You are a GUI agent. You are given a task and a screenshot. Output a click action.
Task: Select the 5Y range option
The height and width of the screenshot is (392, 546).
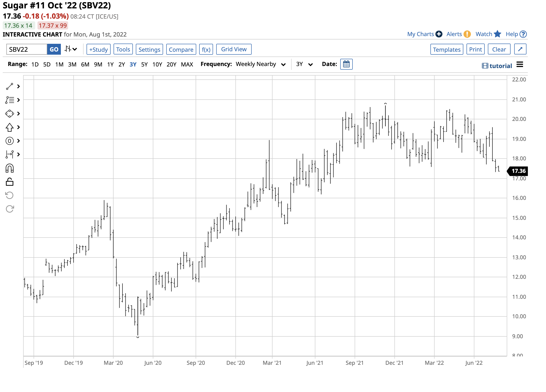(144, 64)
